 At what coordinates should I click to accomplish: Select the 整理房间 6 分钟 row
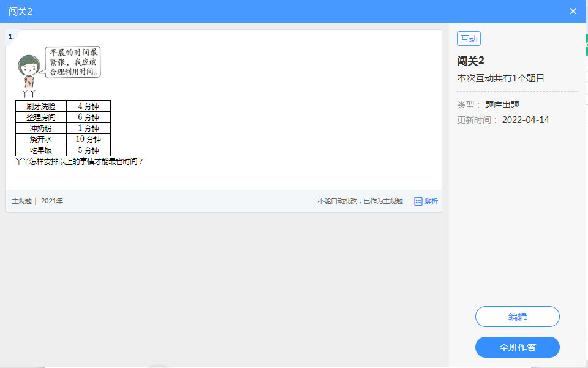pyautogui.click(x=62, y=117)
